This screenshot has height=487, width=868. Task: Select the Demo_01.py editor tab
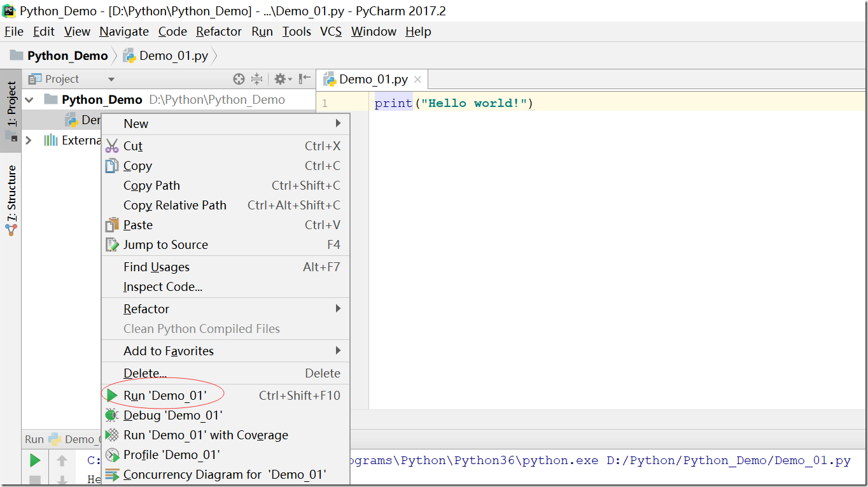pos(373,79)
